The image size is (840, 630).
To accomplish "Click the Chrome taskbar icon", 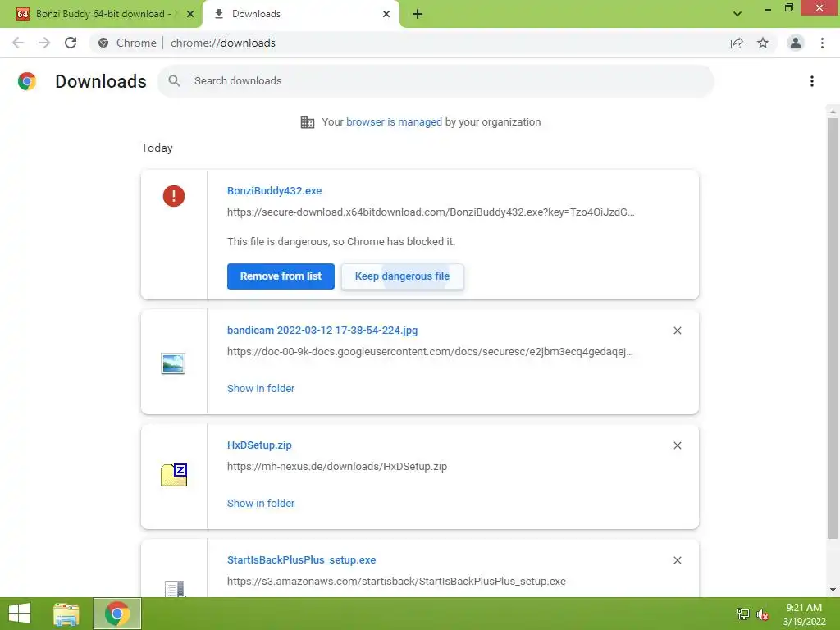I will pos(117,614).
